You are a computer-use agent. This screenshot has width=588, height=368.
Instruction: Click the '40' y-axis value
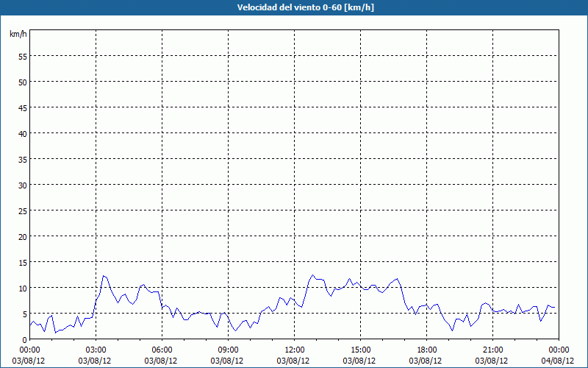click(23, 133)
